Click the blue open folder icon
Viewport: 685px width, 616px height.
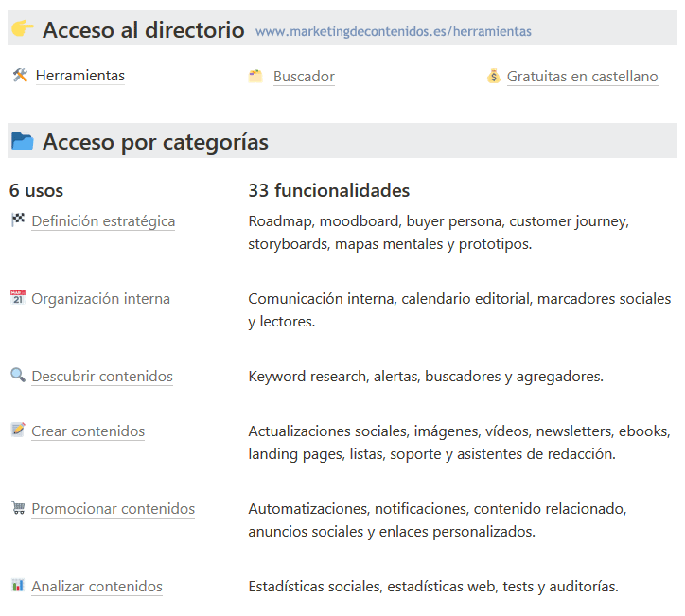pos(23,141)
